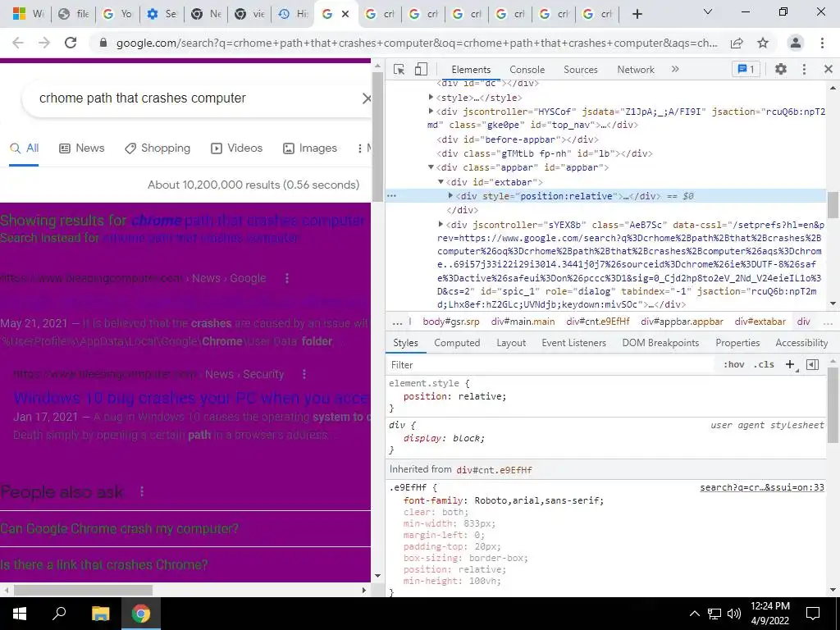The image size is (840, 630).
Task: Switch to the Console tab
Action: tap(527, 70)
